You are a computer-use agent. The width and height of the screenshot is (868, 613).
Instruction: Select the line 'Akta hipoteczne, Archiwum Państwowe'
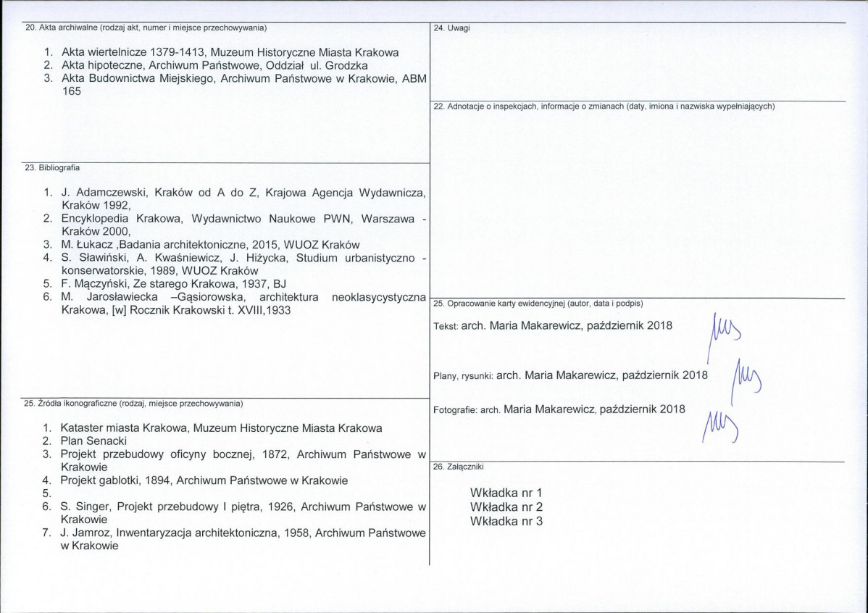point(214,65)
